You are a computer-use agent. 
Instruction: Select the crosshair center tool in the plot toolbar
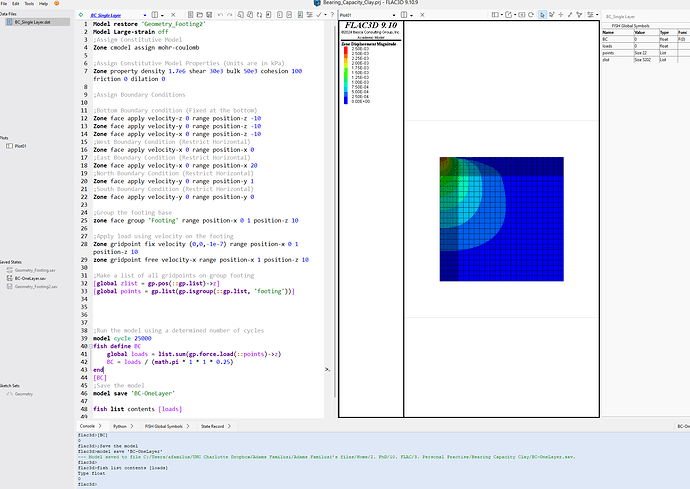coord(561,15)
